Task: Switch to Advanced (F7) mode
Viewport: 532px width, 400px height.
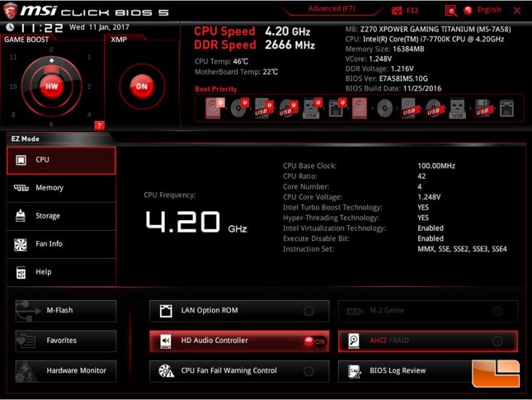Action: pos(332,9)
